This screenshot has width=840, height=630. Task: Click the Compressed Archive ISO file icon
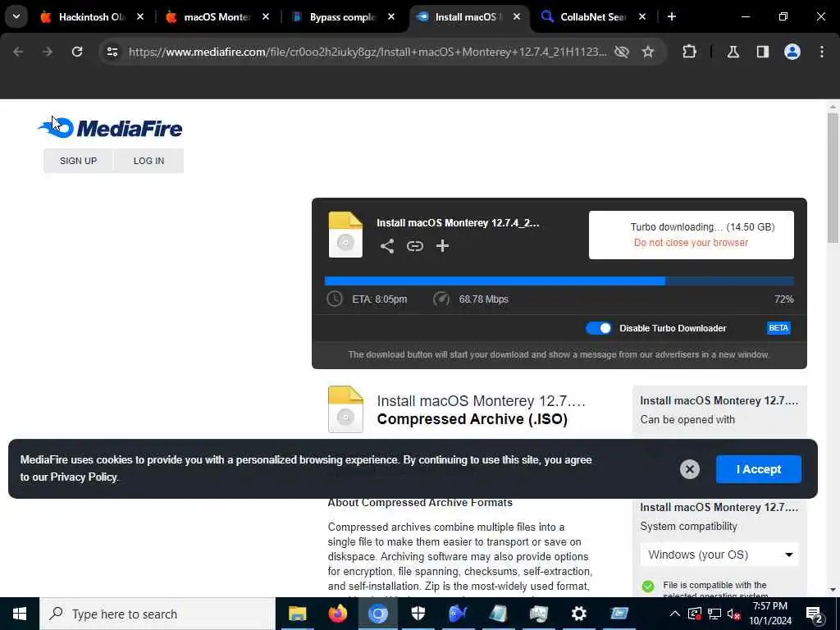click(x=345, y=409)
